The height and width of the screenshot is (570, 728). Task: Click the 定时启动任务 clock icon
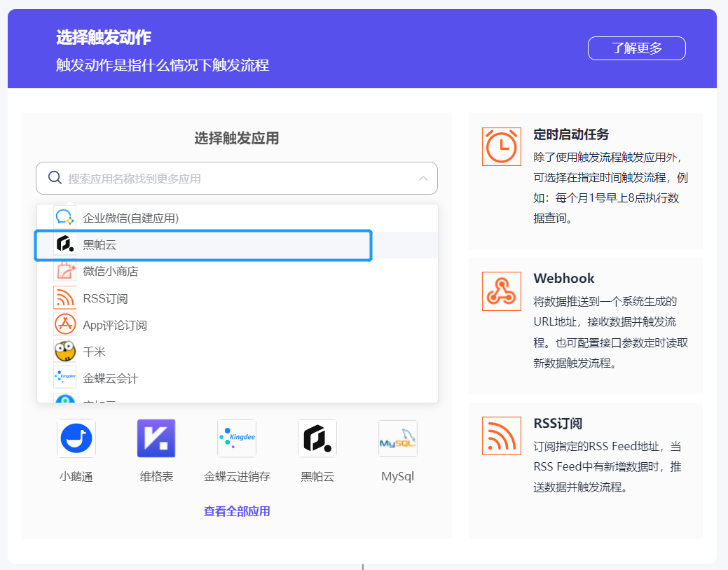[502, 146]
